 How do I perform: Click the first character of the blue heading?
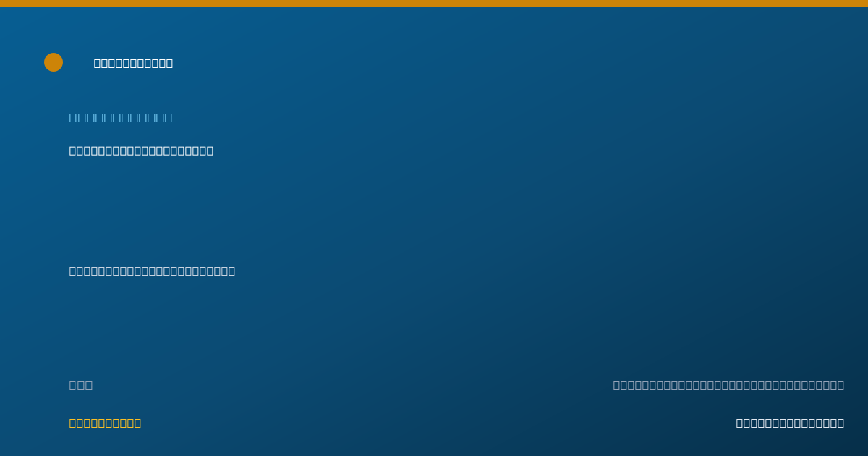point(73,117)
